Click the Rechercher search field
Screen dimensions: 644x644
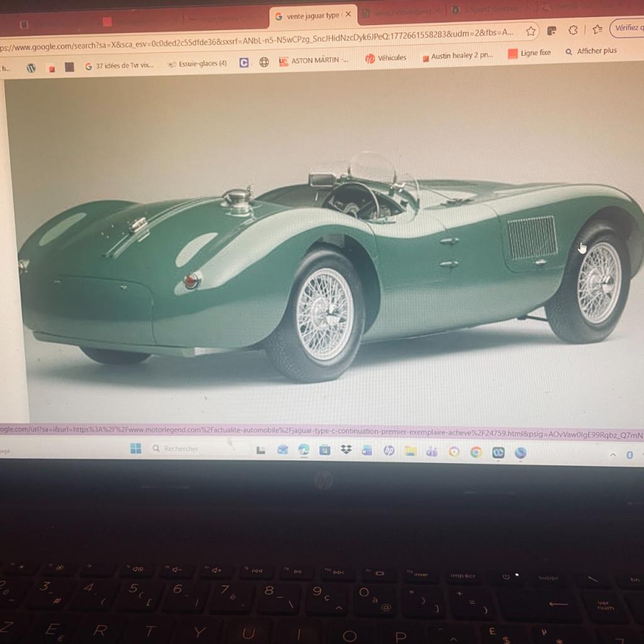[x=182, y=448]
